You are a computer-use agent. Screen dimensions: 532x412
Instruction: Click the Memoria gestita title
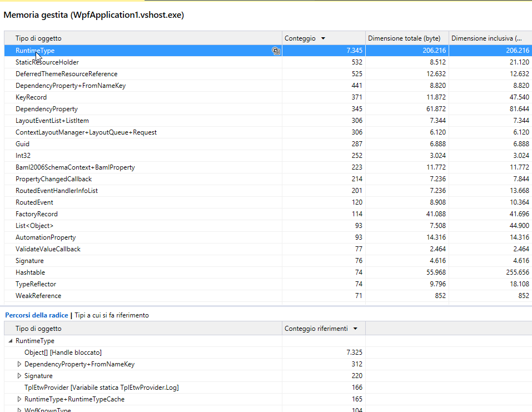pos(93,15)
